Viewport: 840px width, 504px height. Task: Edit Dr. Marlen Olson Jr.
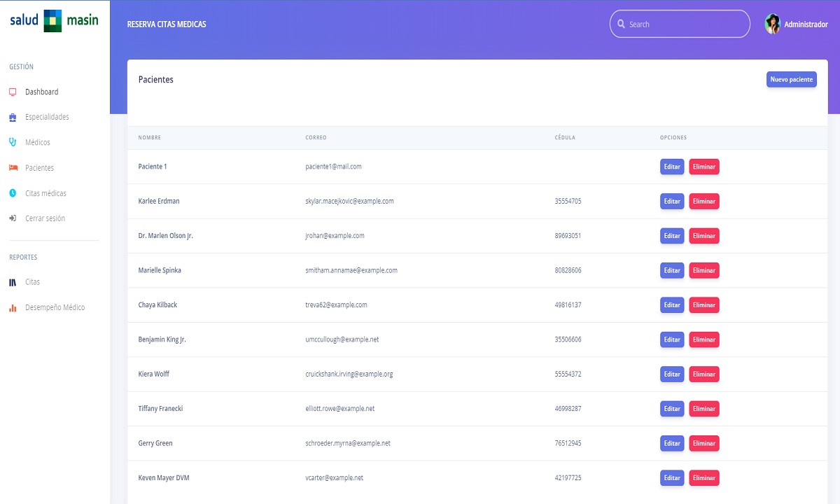[672, 236]
